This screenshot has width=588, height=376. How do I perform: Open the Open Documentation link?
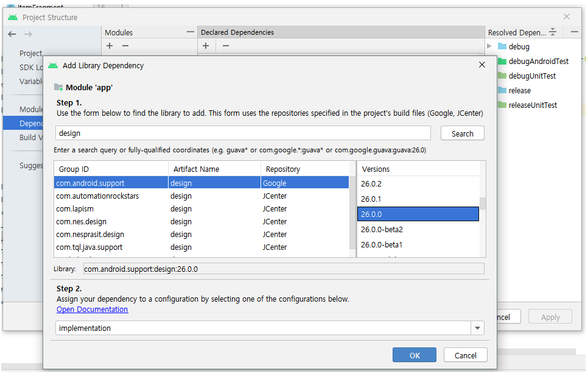tap(93, 309)
